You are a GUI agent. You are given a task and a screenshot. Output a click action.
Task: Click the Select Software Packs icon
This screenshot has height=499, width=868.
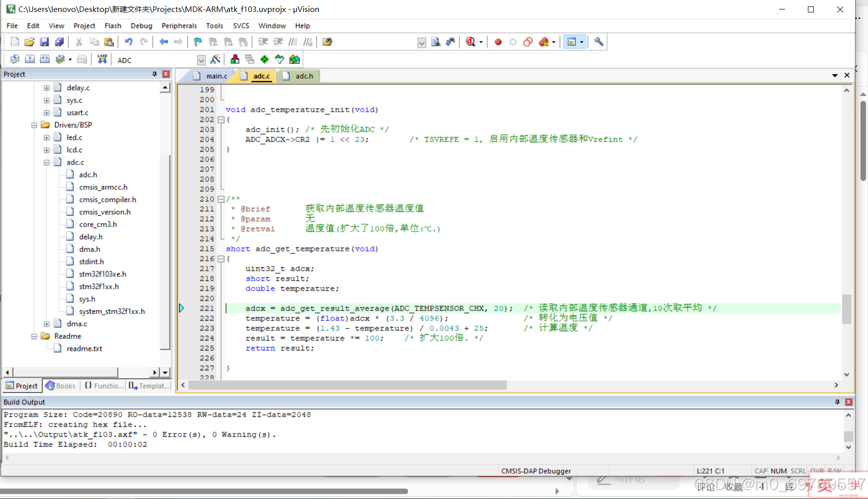pos(280,60)
